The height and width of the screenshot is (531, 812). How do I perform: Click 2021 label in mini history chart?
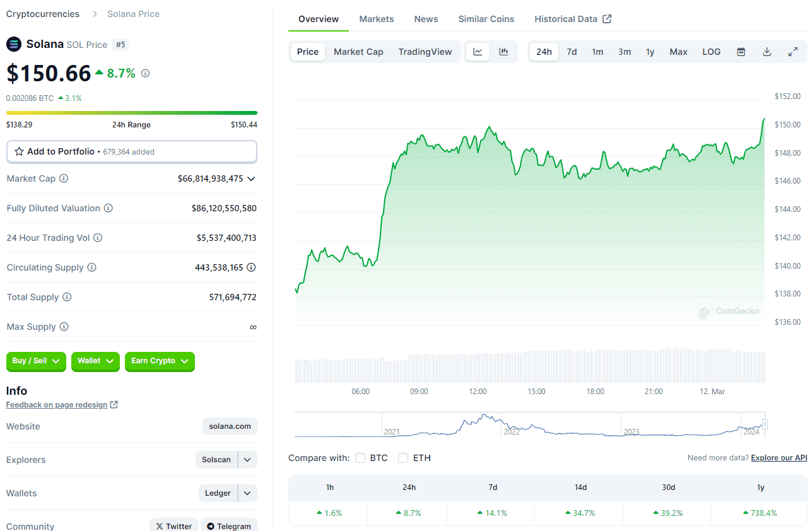click(x=392, y=432)
